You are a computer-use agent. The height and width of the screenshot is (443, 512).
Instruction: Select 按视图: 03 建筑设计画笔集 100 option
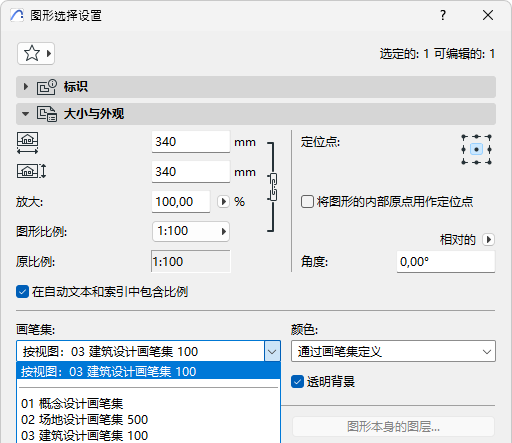coord(148,371)
